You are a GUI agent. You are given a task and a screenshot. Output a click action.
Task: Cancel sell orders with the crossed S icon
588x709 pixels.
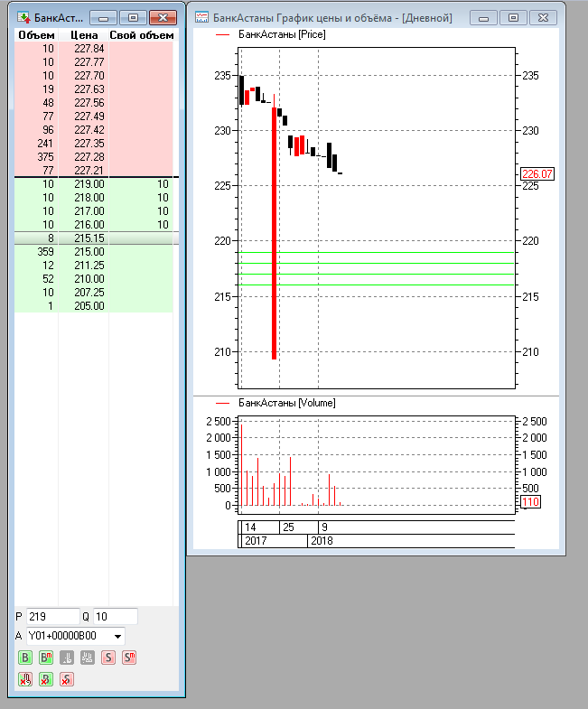pyautogui.click(x=67, y=679)
